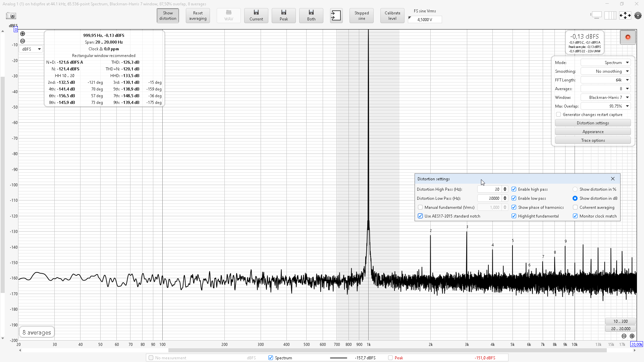This screenshot has width=644, height=362.
Task: Edit Distortion Low Pass value
Action: 490,198
